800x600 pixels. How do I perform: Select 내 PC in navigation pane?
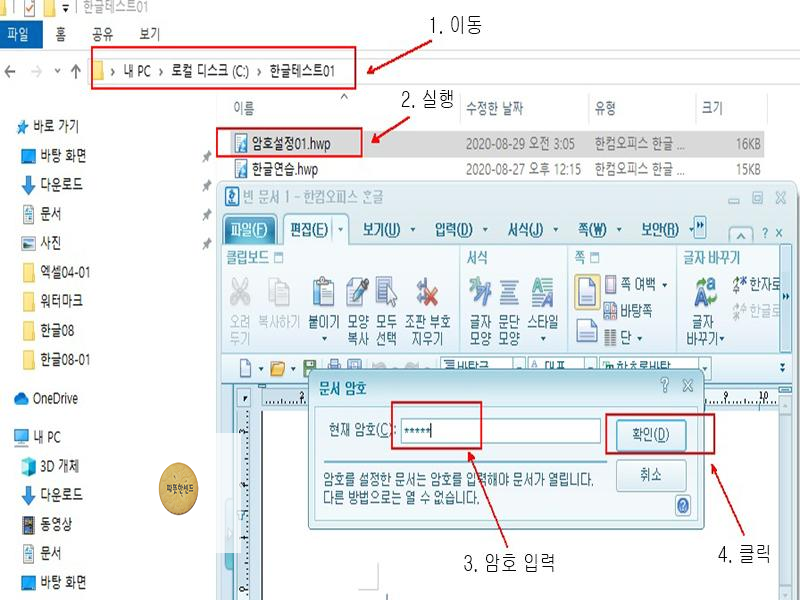(x=37, y=437)
